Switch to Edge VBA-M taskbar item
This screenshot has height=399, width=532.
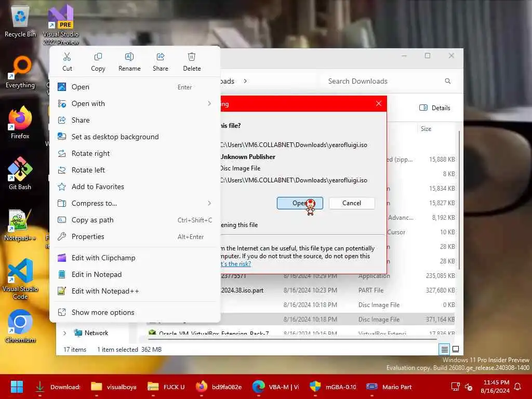tap(276, 387)
